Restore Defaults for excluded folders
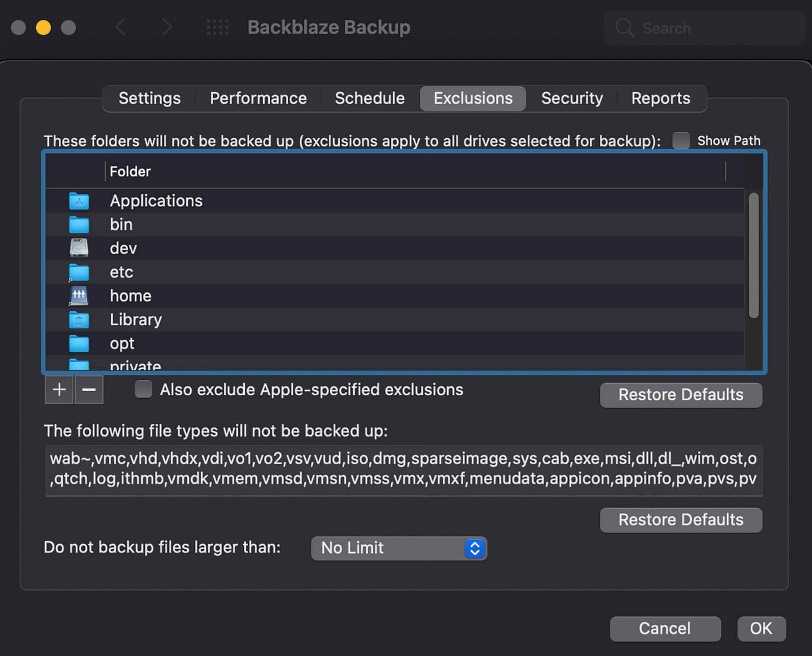The height and width of the screenshot is (656, 812). pos(680,395)
